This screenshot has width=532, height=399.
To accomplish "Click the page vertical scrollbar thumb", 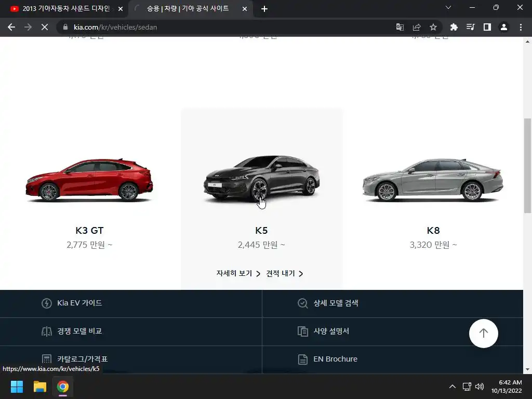I will tap(527, 166).
